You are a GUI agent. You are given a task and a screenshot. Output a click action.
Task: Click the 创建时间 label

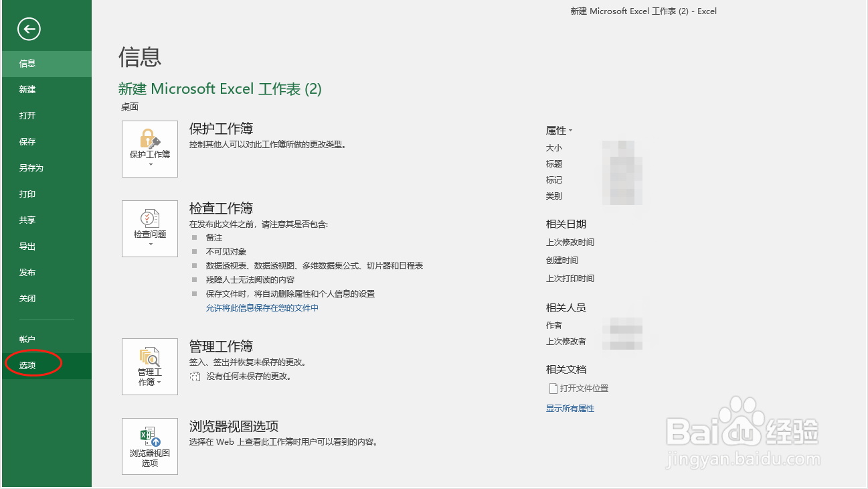coord(562,261)
